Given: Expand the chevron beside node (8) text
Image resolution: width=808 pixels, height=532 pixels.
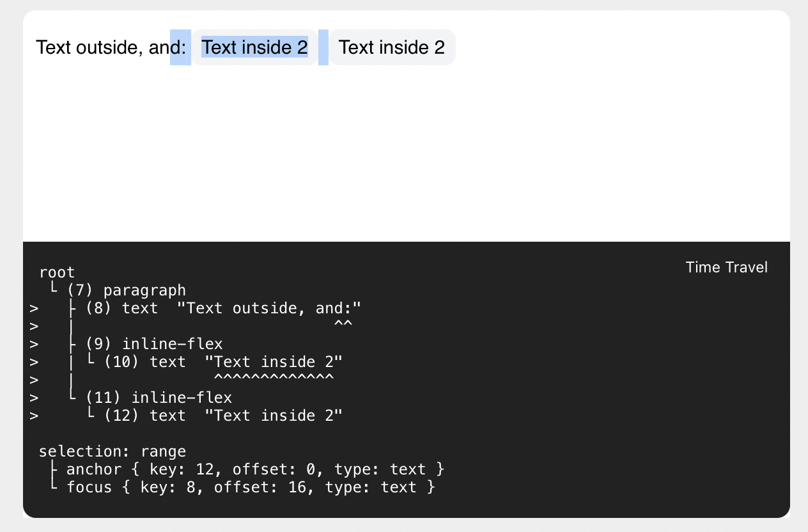Looking at the screenshot, I should (x=33, y=308).
